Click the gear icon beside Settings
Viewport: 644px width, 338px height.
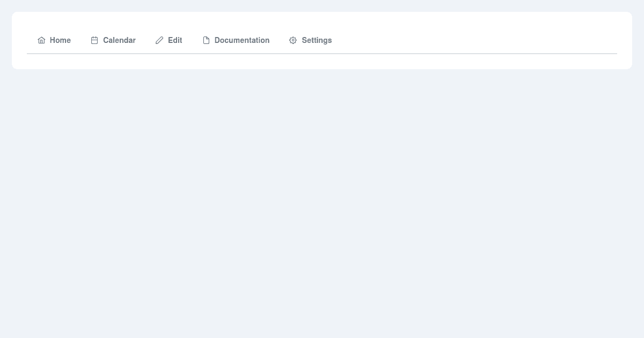click(x=293, y=40)
